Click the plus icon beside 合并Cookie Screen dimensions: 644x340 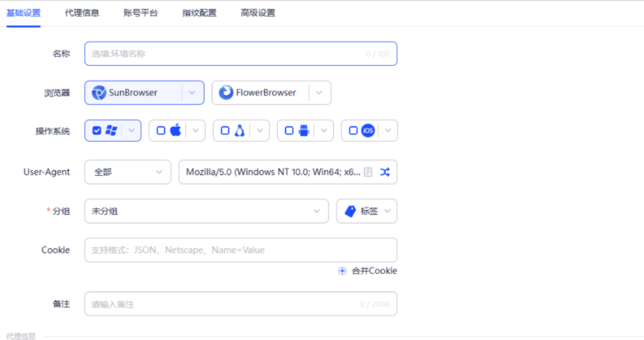[342, 271]
